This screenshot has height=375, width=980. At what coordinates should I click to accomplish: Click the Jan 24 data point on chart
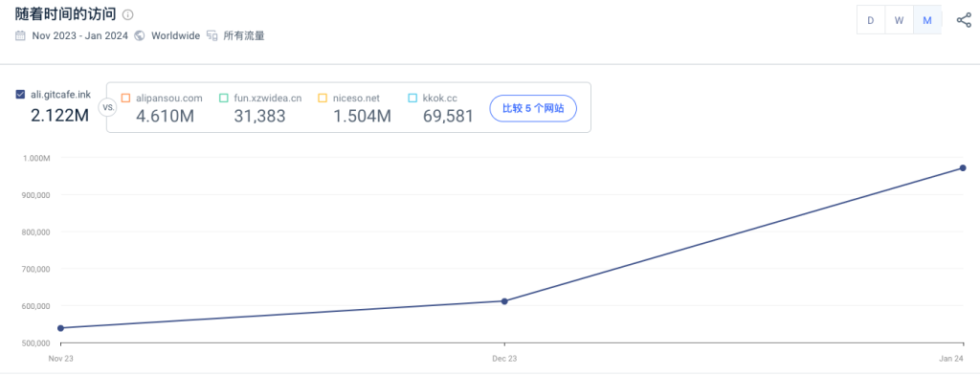[963, 168]
